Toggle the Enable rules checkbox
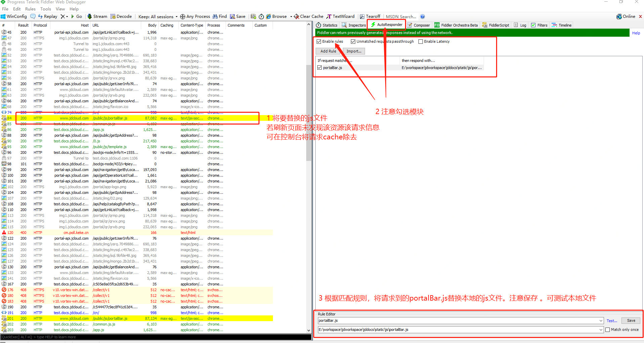The height and width of the screenshot is (343, 644). pyautogui.click(x=319, y=41)
